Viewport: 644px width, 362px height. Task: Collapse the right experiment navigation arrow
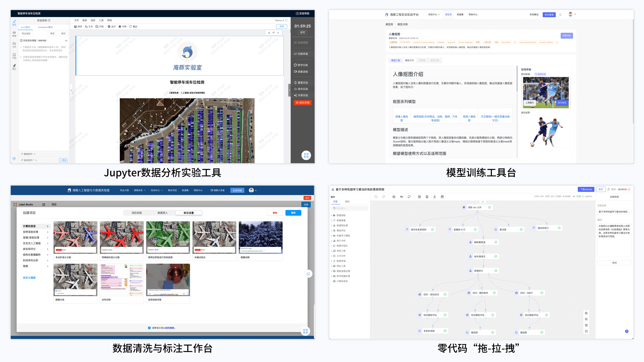289,90
